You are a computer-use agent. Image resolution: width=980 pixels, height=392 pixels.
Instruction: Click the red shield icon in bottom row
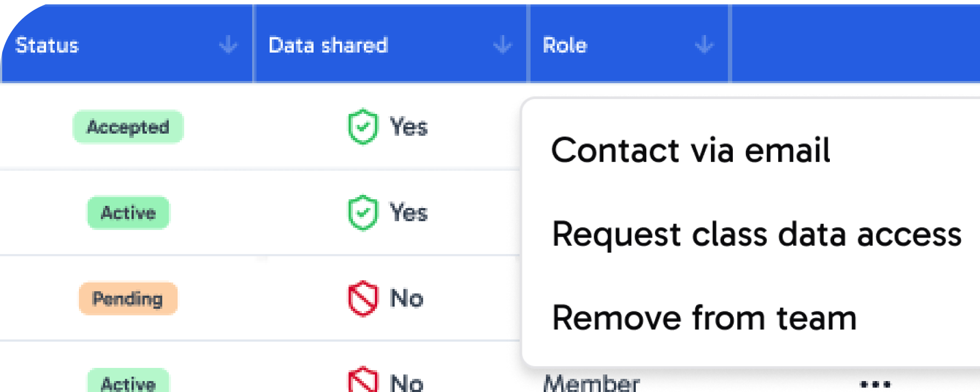click(362, 381)
